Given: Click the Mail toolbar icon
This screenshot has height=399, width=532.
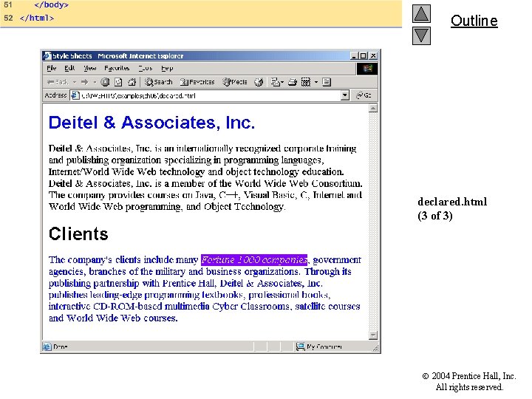Looking at the screenshot, I should [x=276, y=82].
